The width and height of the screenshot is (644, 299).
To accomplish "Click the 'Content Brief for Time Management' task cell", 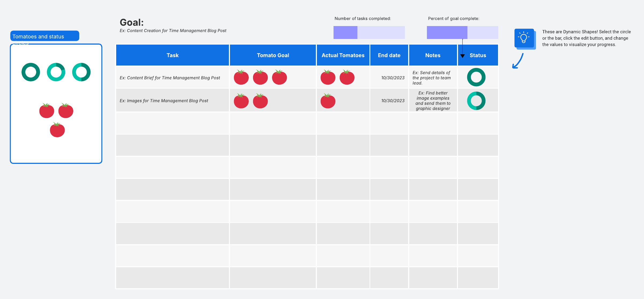I will (x=170, y=78).
